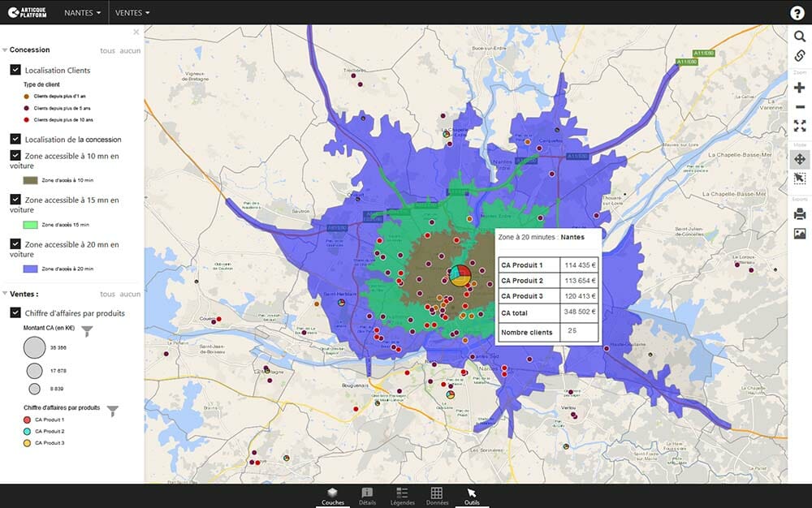Collapse the Concession section
The width and height of the screenshot is (812, 508).
(5, 50)
